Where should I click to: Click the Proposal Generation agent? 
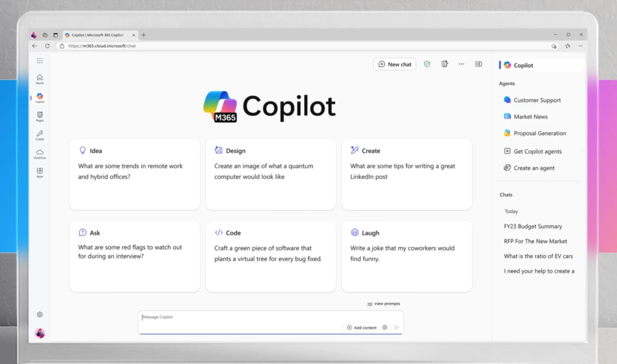539,133
